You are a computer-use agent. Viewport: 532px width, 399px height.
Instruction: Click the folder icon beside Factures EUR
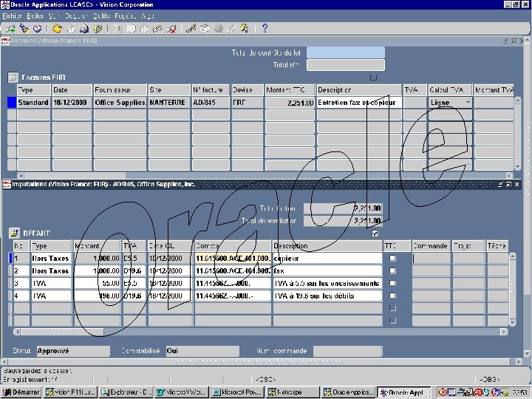(x=13, y=78)
